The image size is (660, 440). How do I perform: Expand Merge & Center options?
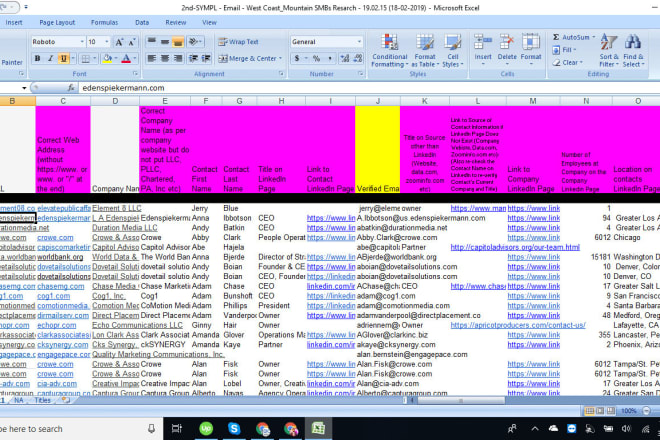coord(281,59)
